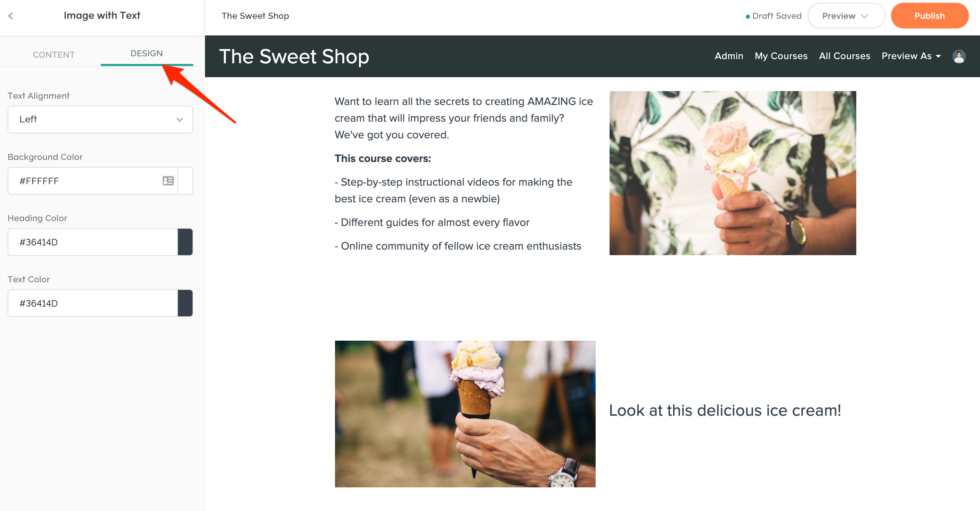Go back using the left chevron
The image size is (980, 511).
coord(11,16)
